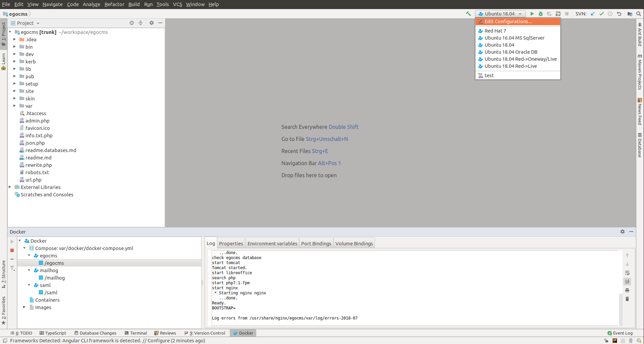Viewport: 644px width, 344px height.
Task: Select admin.php in project tree
Action: (x=37, y=120)
